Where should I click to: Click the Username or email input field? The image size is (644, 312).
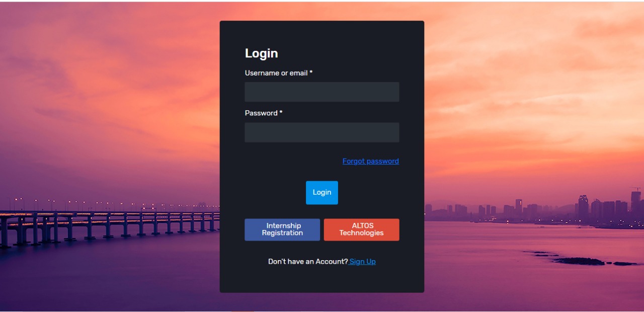pos(321,92)
